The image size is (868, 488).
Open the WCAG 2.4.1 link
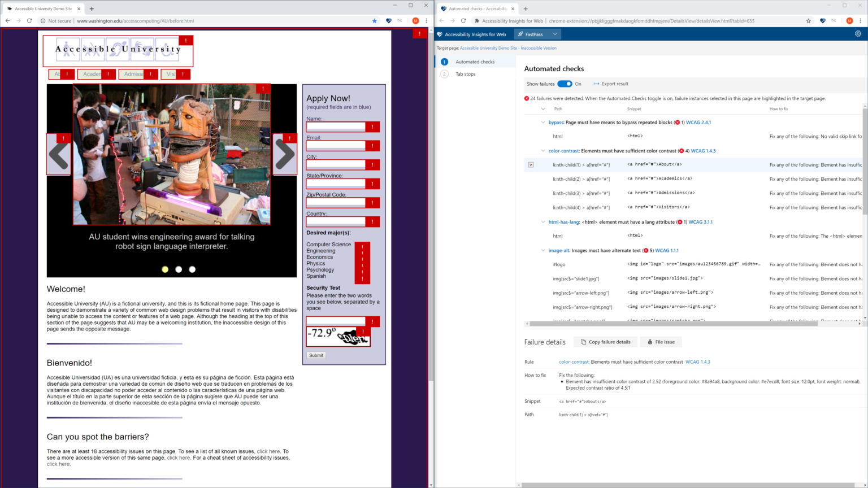[698, 122]
